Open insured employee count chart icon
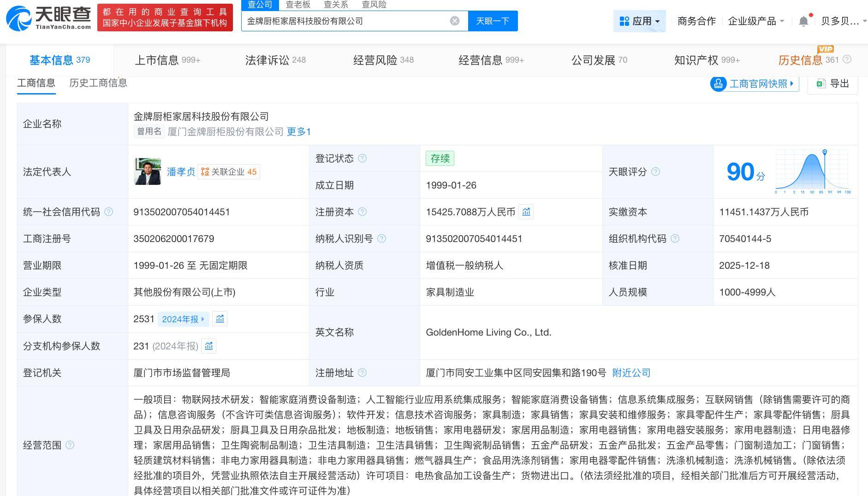The image size is (868, 496). (x=220, y=319)
